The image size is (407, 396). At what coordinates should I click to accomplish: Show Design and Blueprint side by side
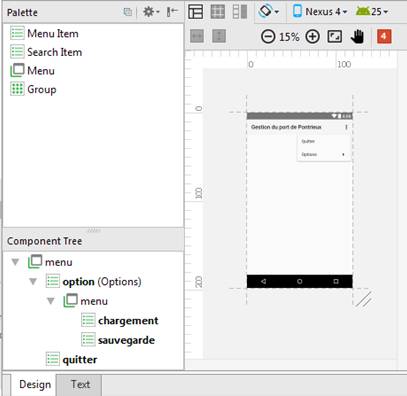click(240, 12)
